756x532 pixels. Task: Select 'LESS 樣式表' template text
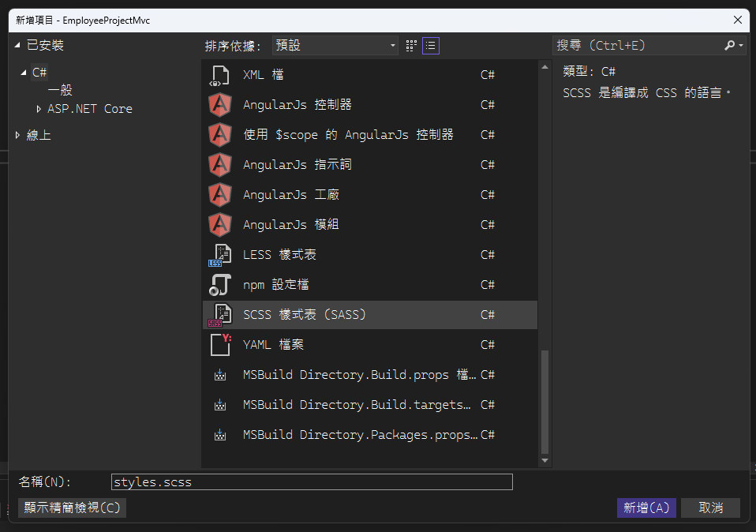click(279, 255)
